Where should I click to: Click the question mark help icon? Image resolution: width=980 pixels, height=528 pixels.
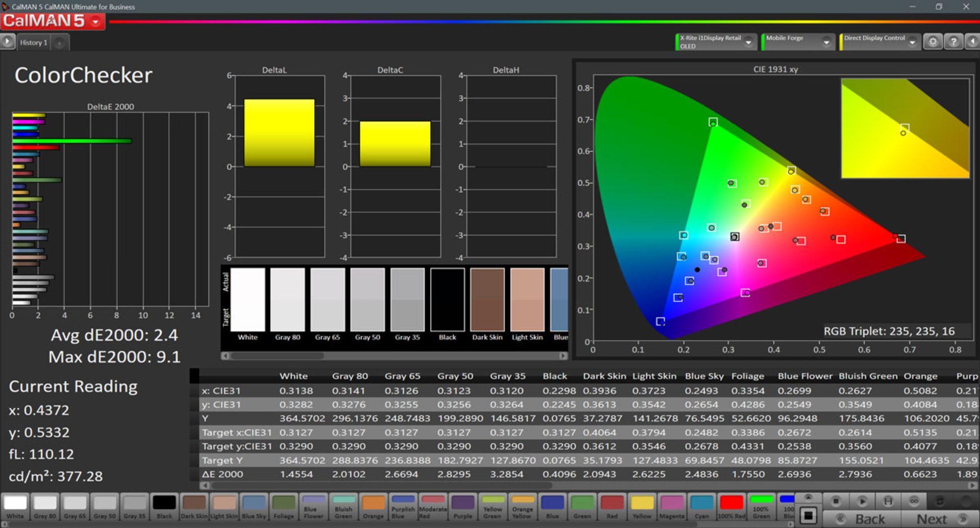coord(953,42)
